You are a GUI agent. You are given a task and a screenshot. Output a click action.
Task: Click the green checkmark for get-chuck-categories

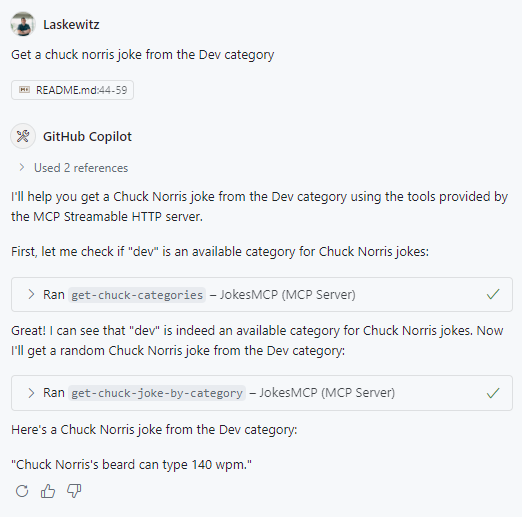pyautogui.click(x=493, y=294)
